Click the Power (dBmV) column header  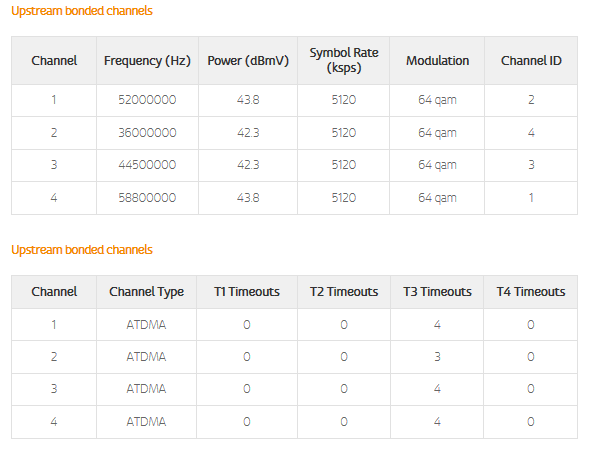point(248,61)
